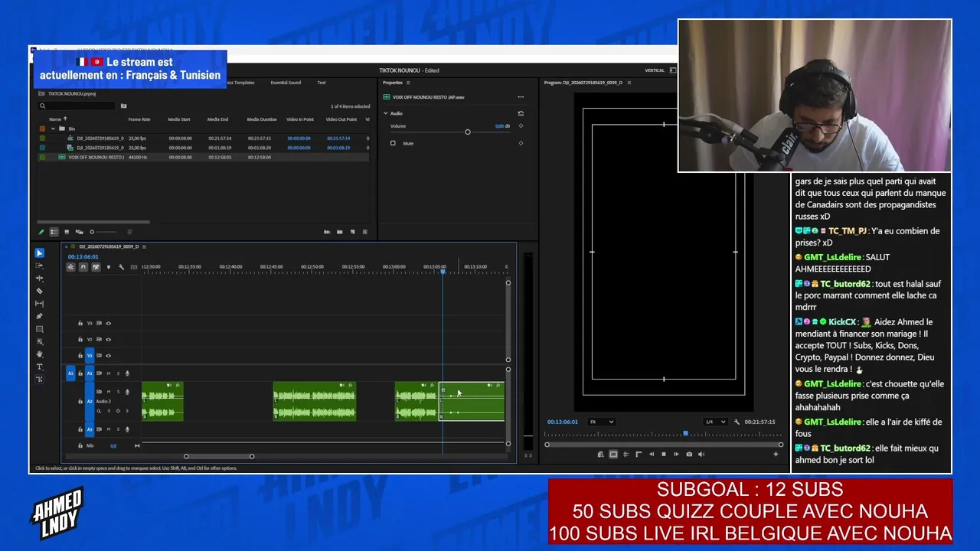Select the Properties panel tab
This screenshot has height=551, width=980.
pos(393,83)
